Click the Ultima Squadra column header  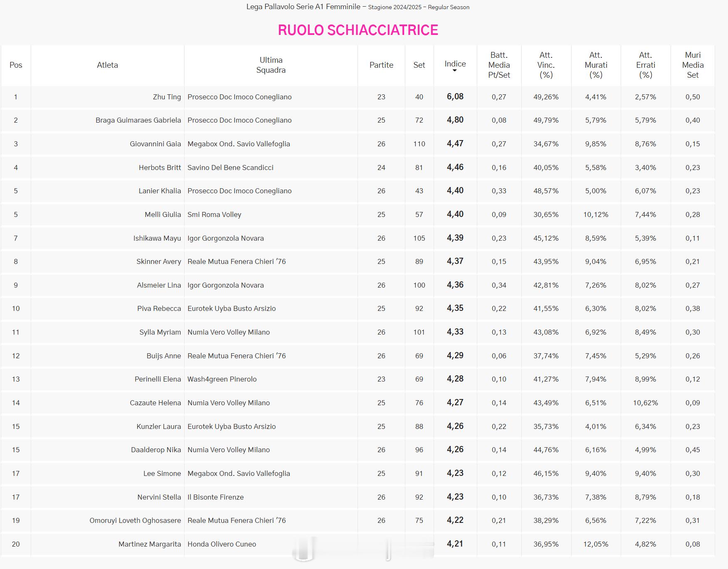coord(271,65)
